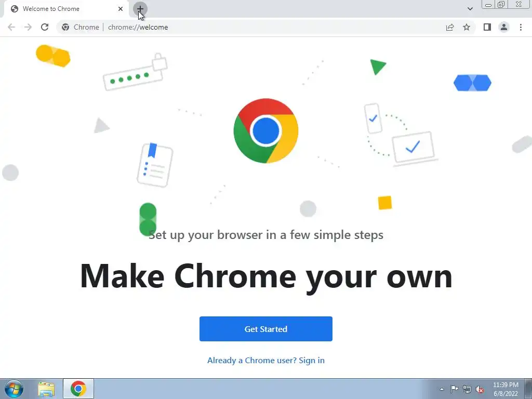Open the clock showing 11:39 PM
The image size is (532, 399).
(x=505, y=389)
